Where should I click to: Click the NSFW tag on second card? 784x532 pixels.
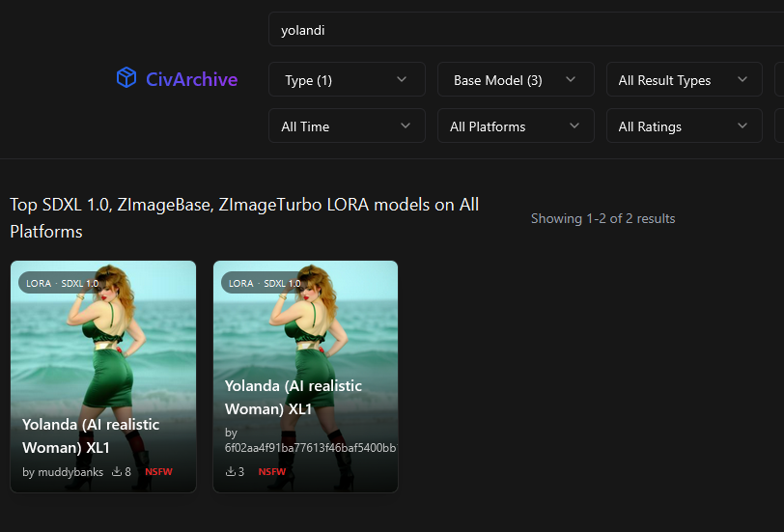[272, 472]
